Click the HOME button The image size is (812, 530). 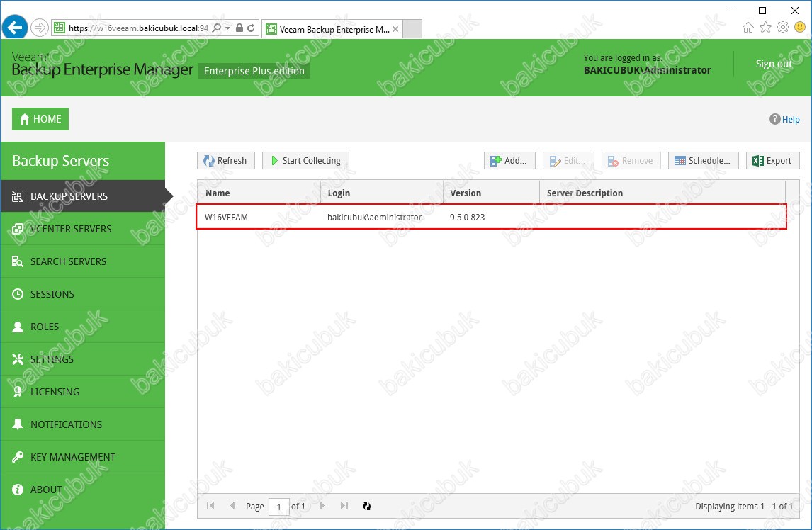[40, 119]
